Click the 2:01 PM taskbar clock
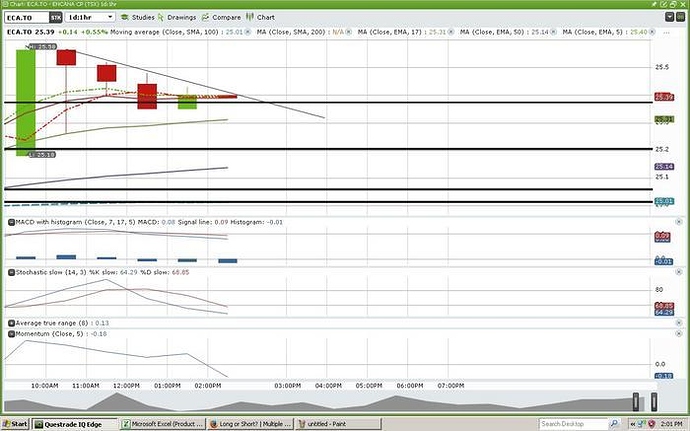Image resolution: width=690 pixels, height=431 pixels. (671, 424)
